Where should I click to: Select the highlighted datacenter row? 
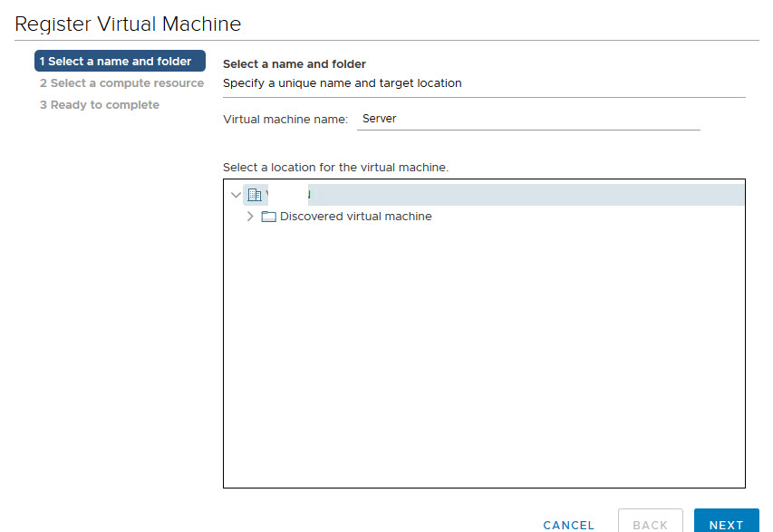[x=507, y=195]
